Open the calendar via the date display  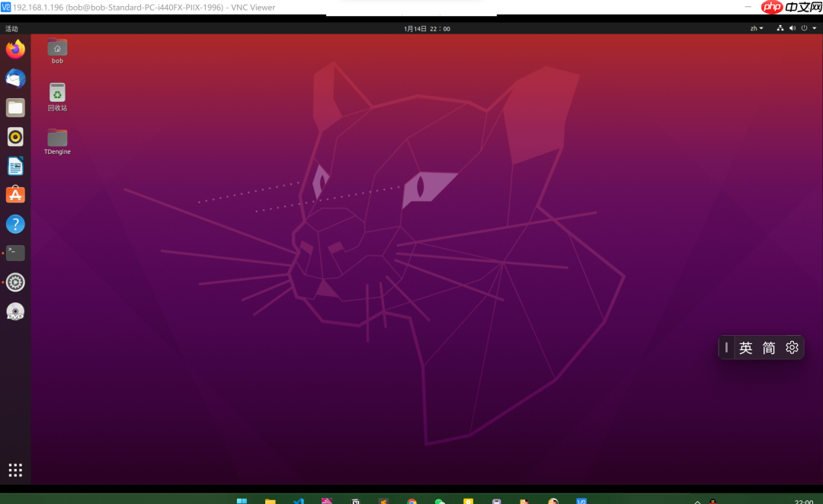[x=425, y=28]
